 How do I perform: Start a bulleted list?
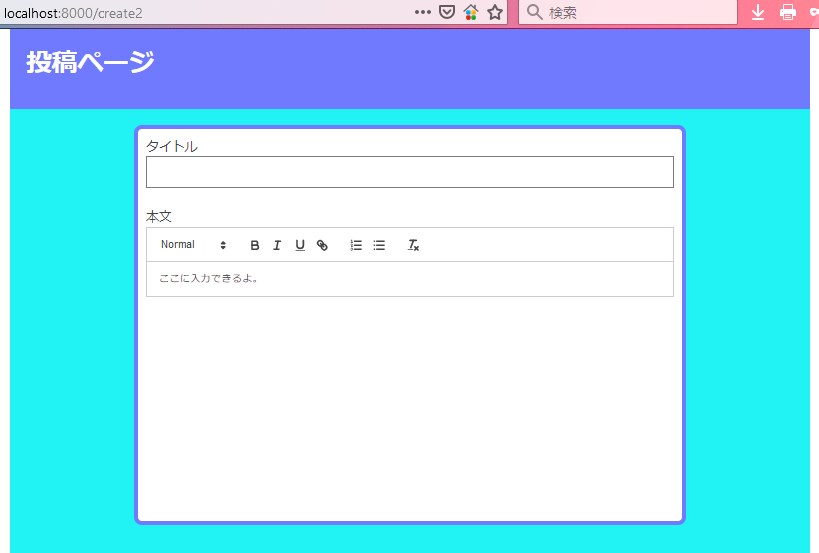click(379, 245)
